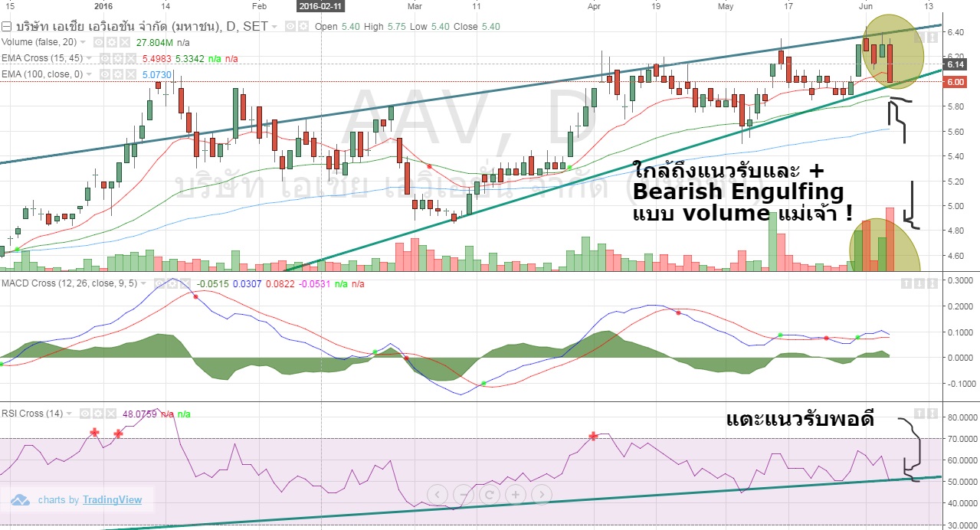980x530 pixels.
Task: Zoom out the chart with minus button
Action: click(x=463, y=494)
